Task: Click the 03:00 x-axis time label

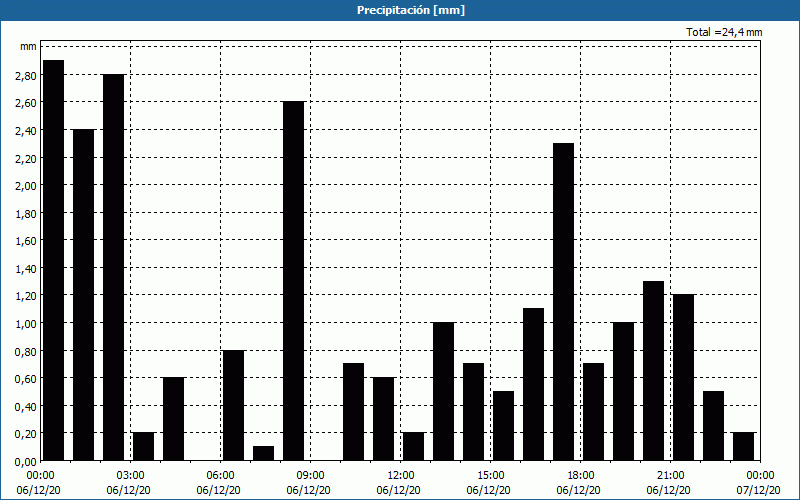Action: (131, 476)
